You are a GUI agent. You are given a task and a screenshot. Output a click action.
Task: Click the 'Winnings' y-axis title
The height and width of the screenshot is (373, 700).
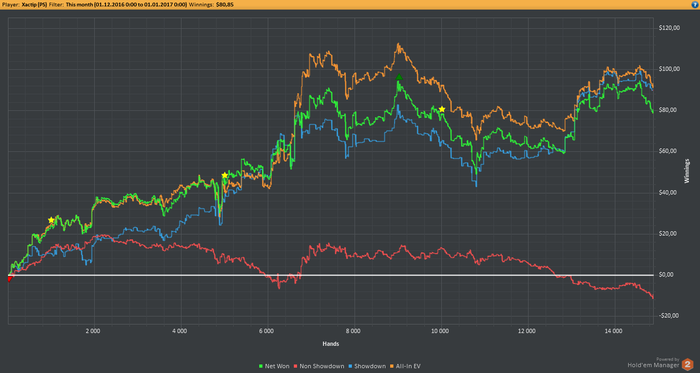[x=687, y=171]
